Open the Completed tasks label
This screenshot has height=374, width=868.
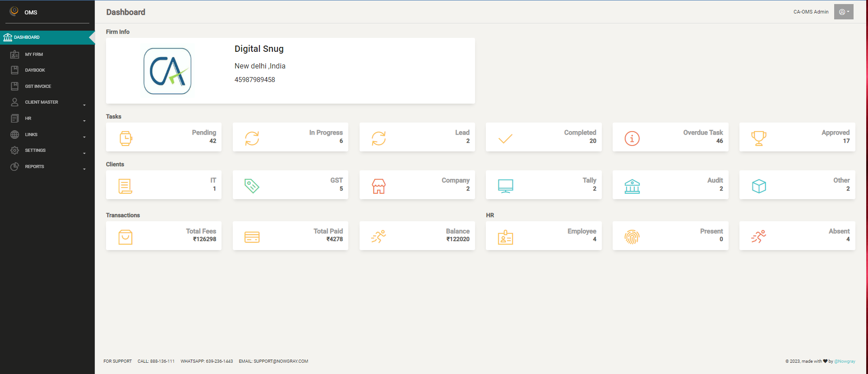[580, 132]
